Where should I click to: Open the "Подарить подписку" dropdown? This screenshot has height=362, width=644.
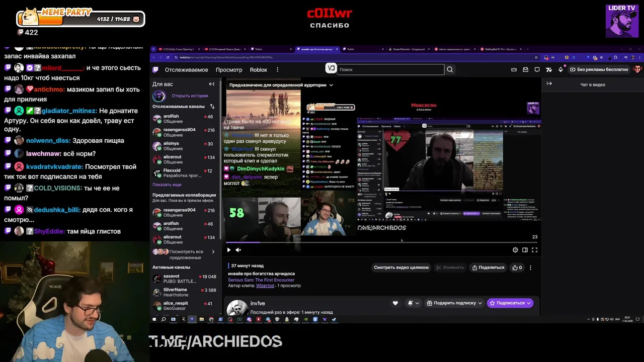(454, 303)
